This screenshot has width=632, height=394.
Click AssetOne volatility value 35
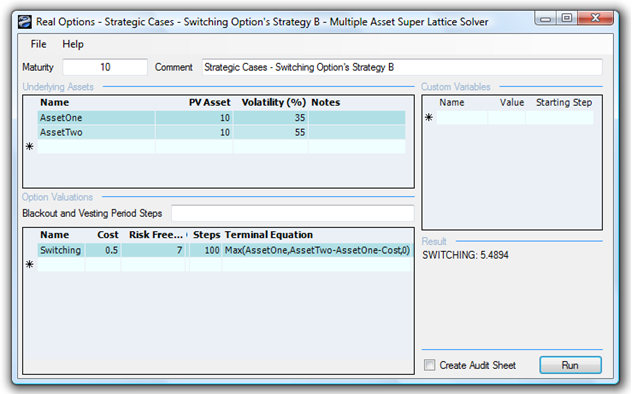(270, 118)
